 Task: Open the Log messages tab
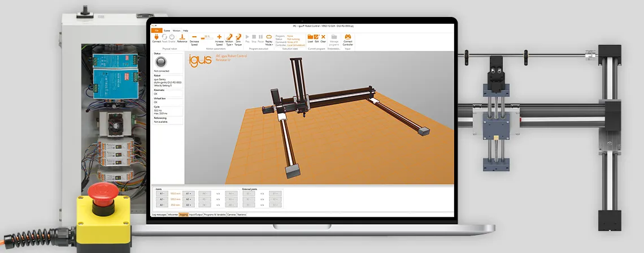pyautogui.click(x=159, y=215)
